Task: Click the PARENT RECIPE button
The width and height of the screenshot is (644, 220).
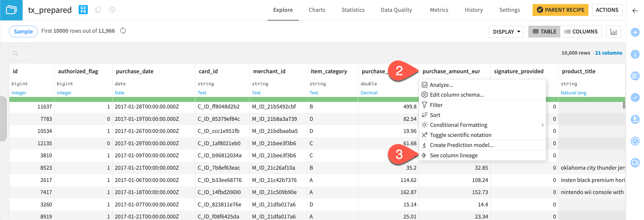Action: [x=560, y=10]
